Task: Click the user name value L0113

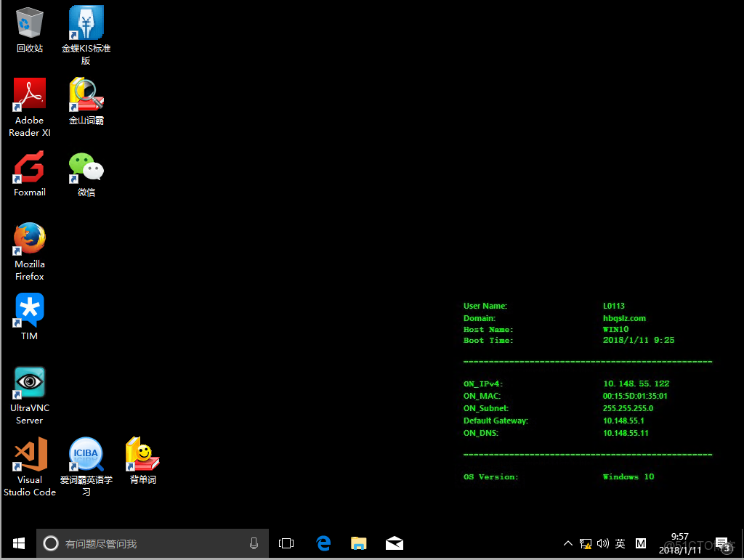Action: pyautogui.click(x=613, y=306)
